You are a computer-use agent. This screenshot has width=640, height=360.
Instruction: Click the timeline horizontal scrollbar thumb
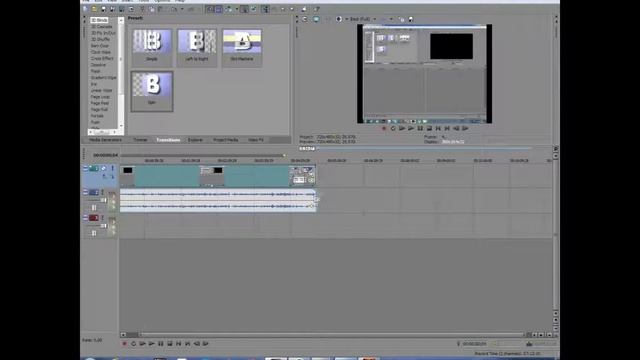(x=132, y=335)
